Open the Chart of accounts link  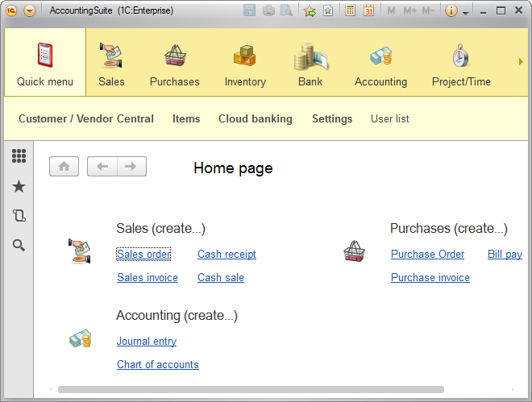(x=158, y=365)
